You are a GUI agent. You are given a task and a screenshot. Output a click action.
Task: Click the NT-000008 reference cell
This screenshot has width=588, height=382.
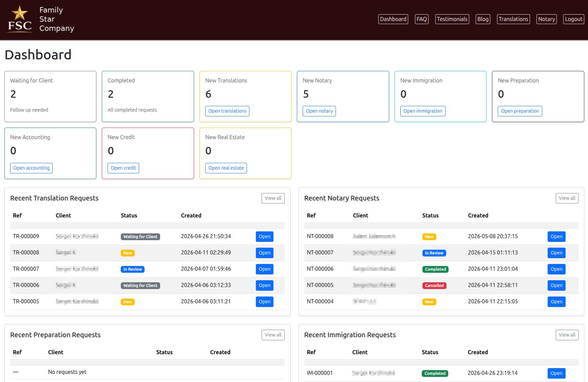point(320,236)
